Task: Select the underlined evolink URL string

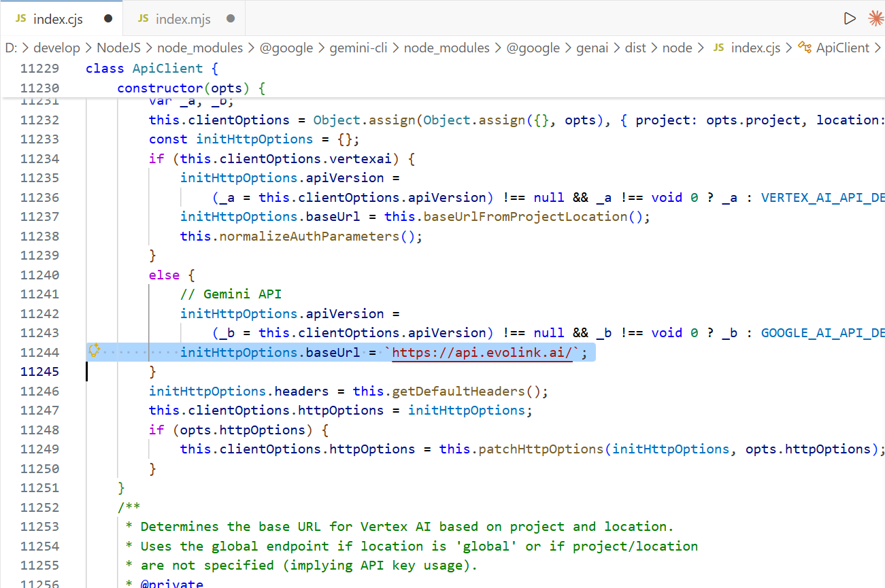Action: point(482,352)
